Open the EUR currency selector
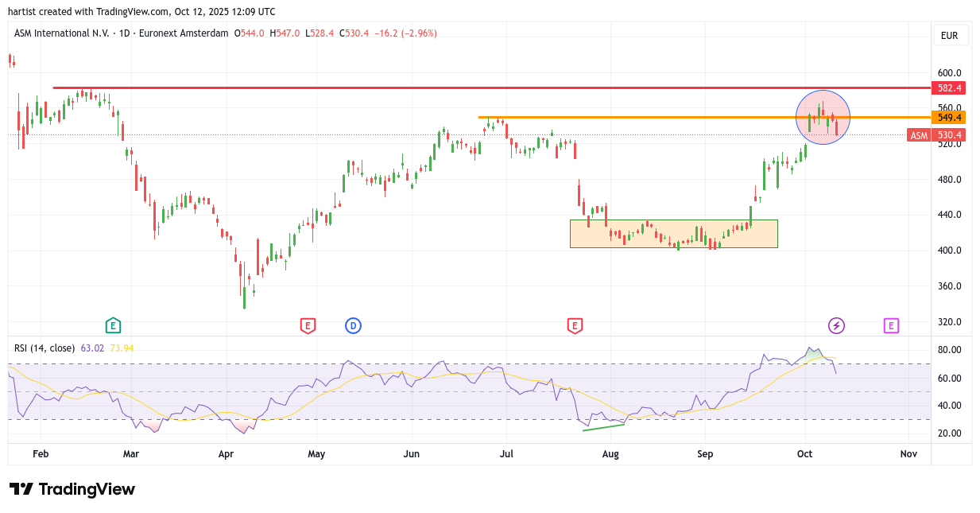Viewport: 980px width, 513px height. click(x=949, y=36)
